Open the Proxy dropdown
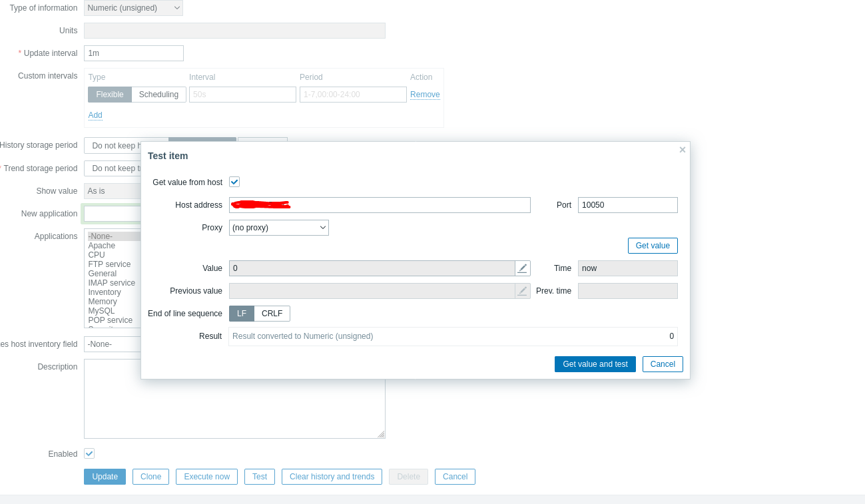Screen dimensions: 865x504 (x=278, y=227)
